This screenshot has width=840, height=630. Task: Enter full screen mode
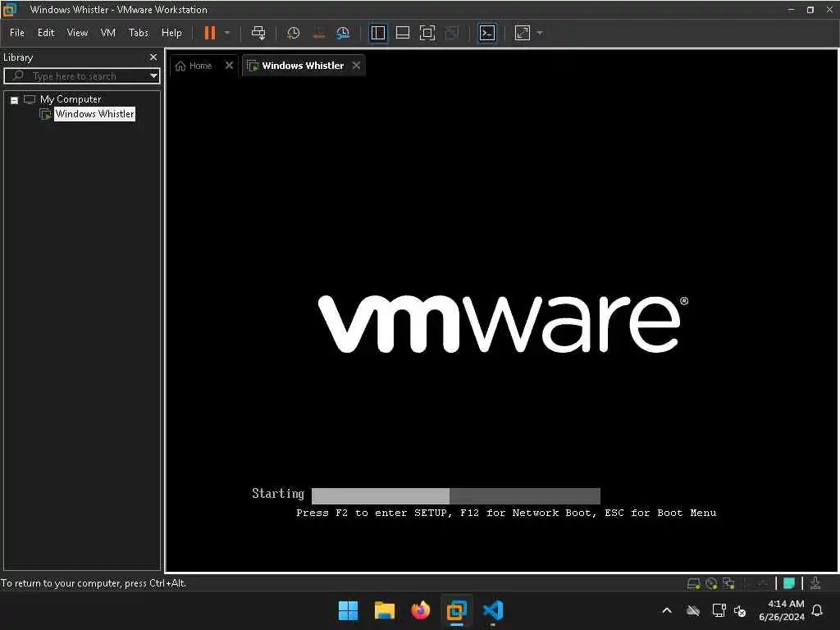pyautogui.click(x=427, y=33)
